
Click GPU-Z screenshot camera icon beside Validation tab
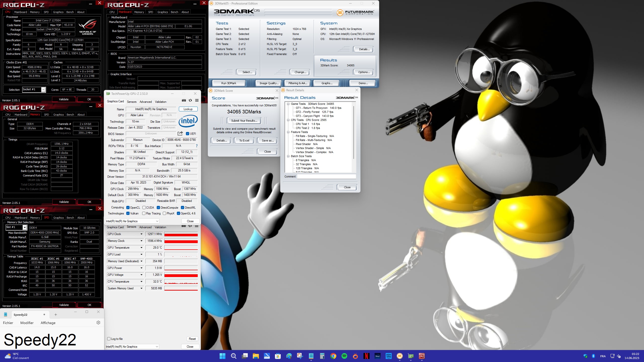184,100
